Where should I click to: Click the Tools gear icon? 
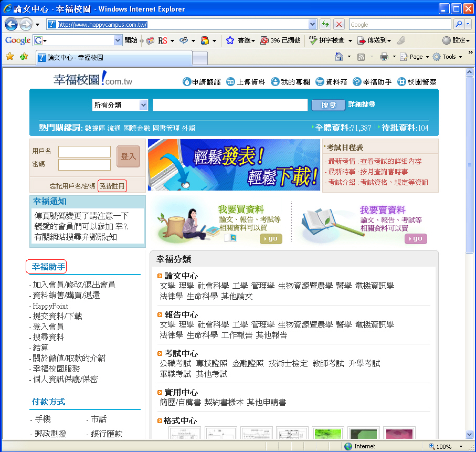(437, 57)
